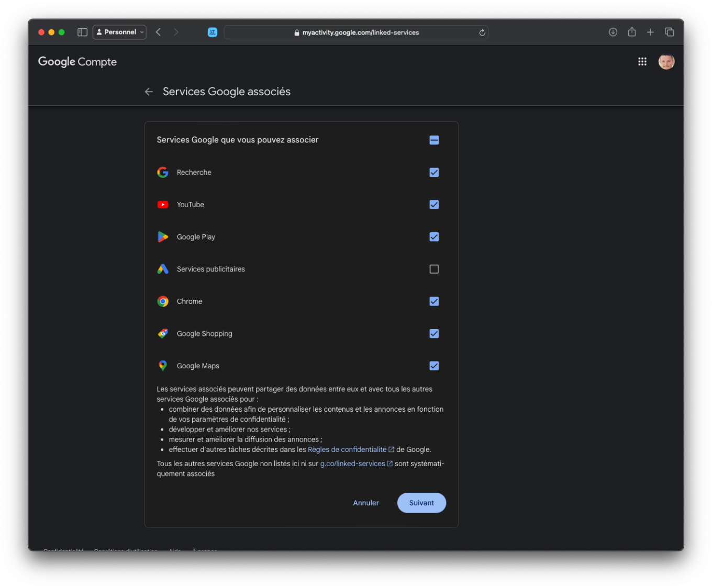
Task: Toggle the select-all checkbox in the card header
Action: 434,140
